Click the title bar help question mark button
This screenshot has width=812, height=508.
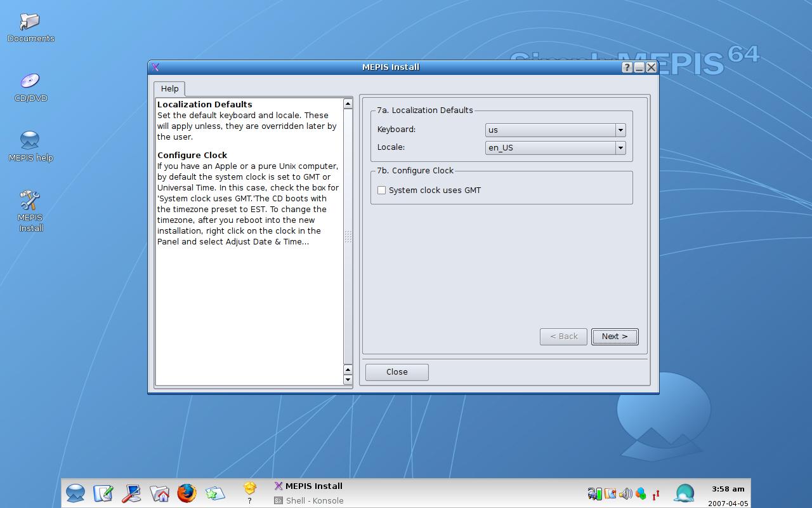627,67
